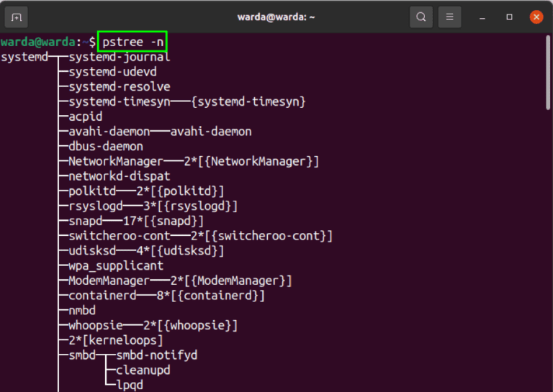Click 2*[{switcheroo-cont}] threads entry

tap(261, 236)
